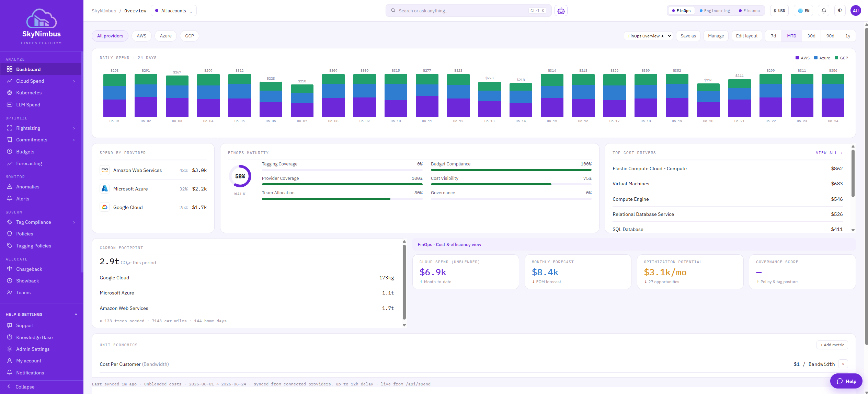The image size is (868, 394).
Task: Click the Teams people icon
Action: (x=10, y=292)
